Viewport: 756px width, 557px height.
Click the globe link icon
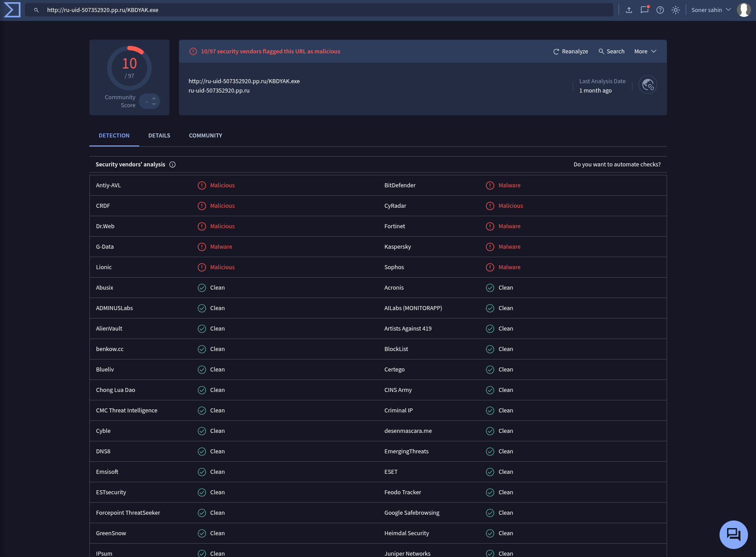point(648,85)
